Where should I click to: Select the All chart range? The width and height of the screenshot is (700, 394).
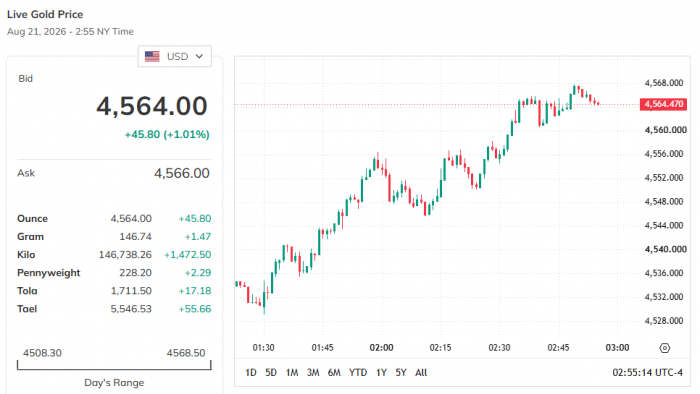(x=421, y=373)
